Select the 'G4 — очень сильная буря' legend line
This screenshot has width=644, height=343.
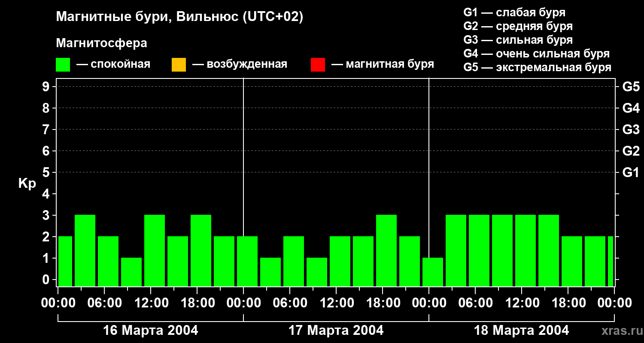tap(537, 54)
